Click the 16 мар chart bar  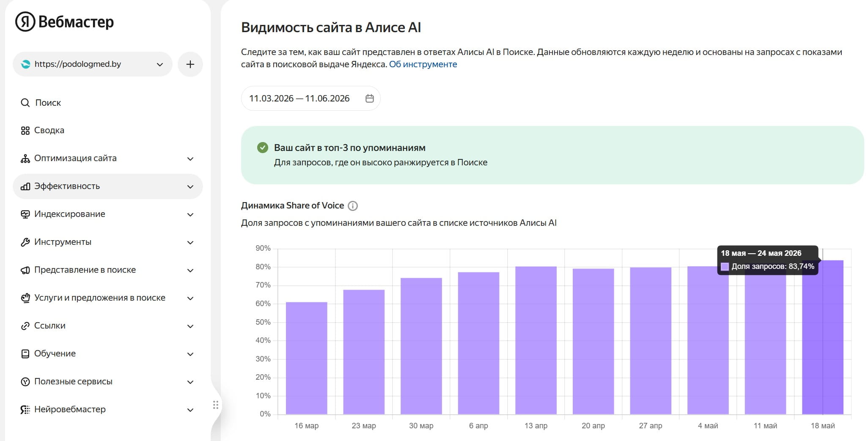pos(307,358)
